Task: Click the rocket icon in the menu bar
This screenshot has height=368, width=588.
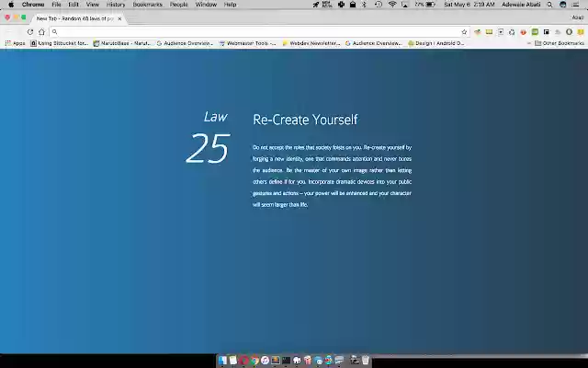Action: [x=316, y=5]
